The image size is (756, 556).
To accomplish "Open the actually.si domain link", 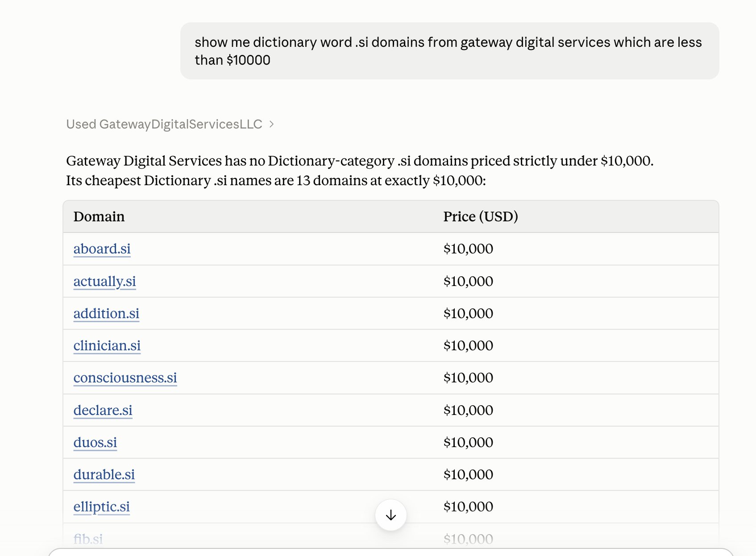I will tap(104, 281).
